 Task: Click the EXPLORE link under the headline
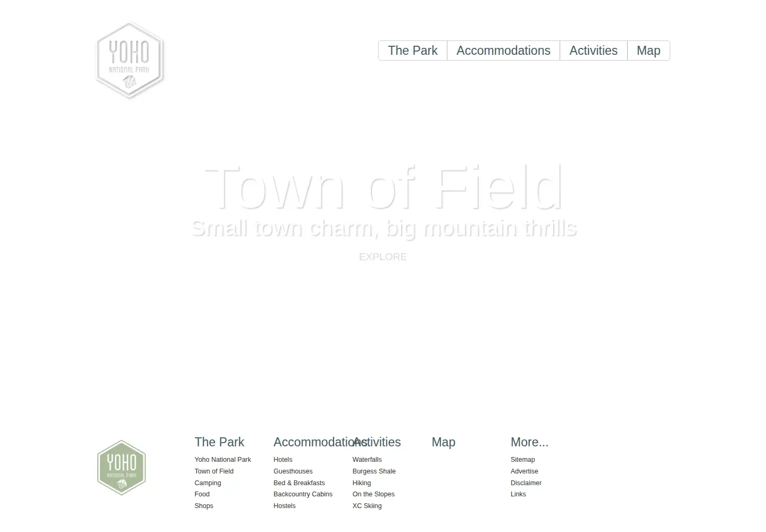tap(383, 257)
